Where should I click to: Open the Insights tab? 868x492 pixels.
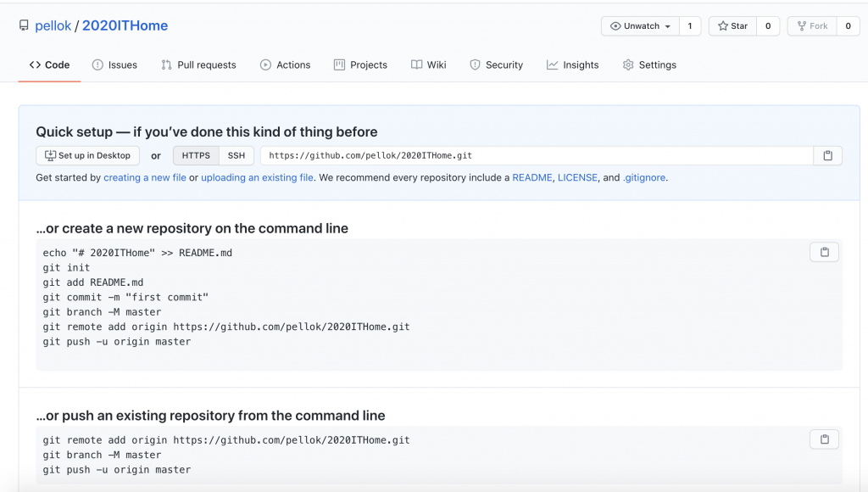572,64
